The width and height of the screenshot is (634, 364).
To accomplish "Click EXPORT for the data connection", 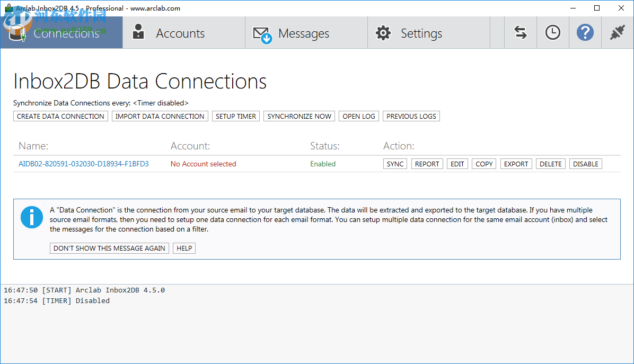I will [516, 164].
